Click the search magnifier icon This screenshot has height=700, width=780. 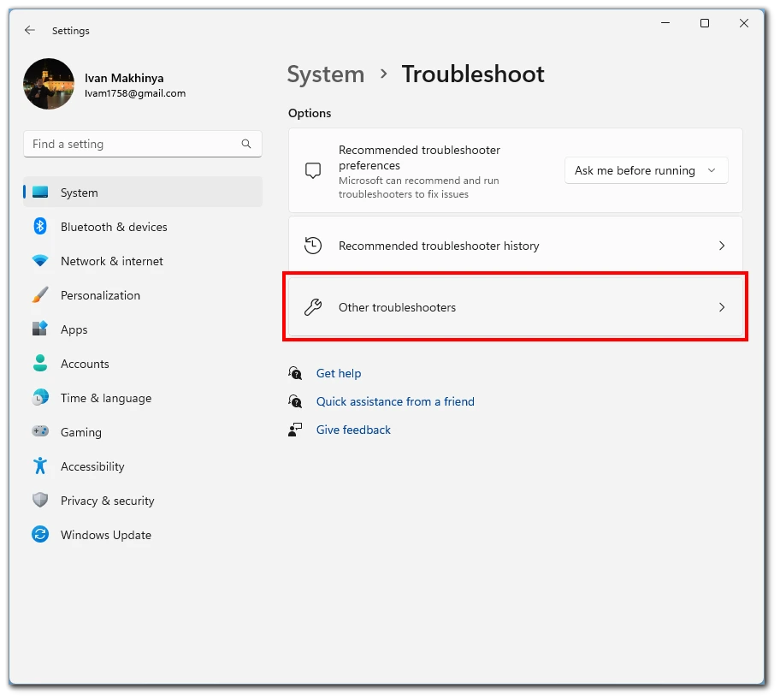[246, 144]
